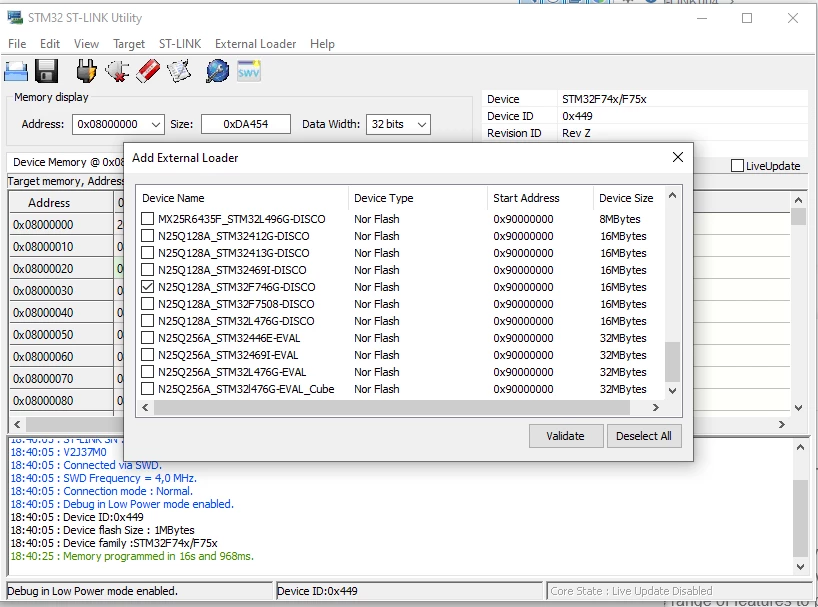The image size is (818, 607).
Task: Select the Device Memory tab
Action: tap(66, 162)
